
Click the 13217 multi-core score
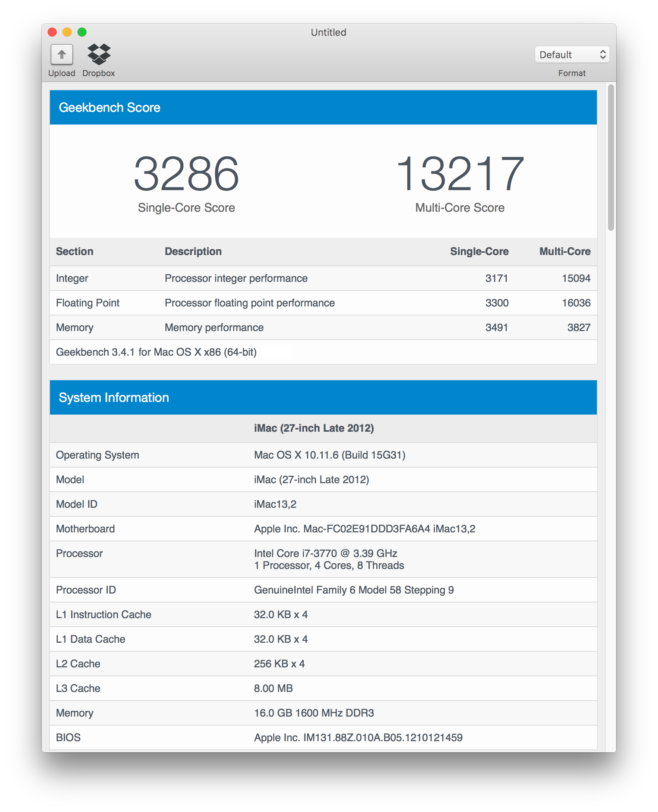pos(460,173)
